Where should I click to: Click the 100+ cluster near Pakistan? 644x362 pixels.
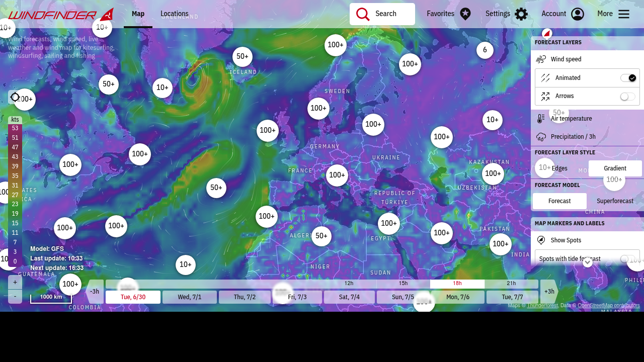tap(501, 244)
